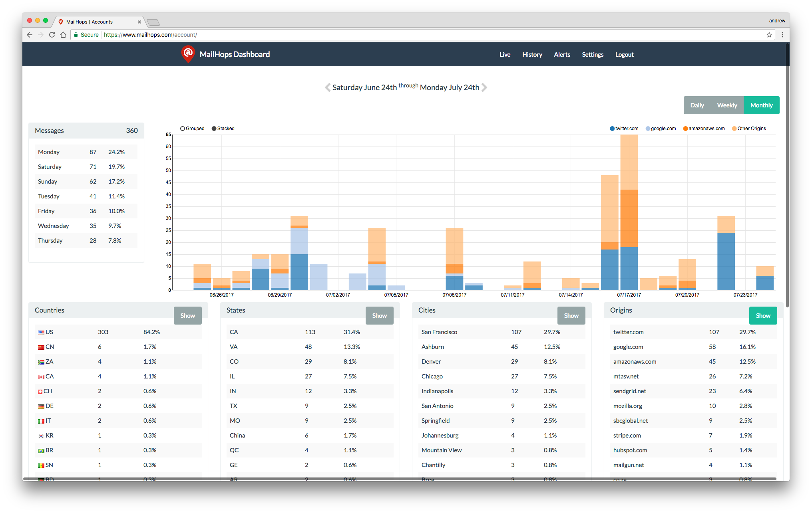
Task: Reload the page
Action: (x=52, y=35)
